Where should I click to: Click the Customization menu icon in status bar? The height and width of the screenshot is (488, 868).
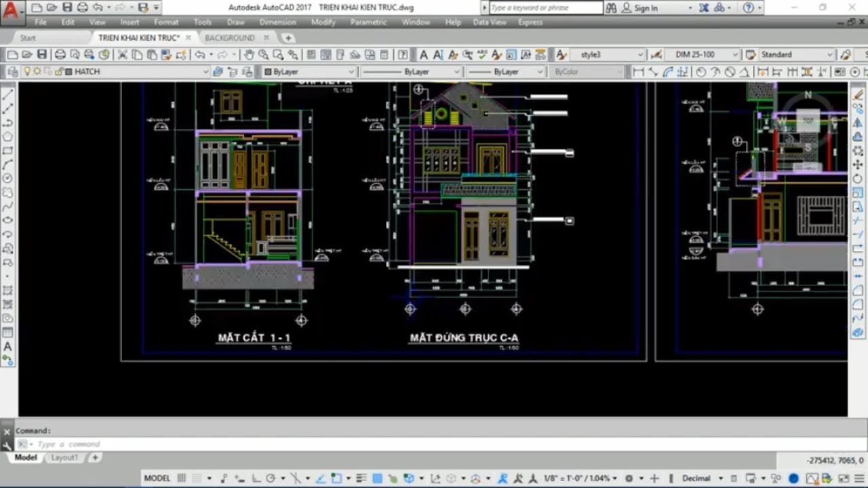[858, 478]
